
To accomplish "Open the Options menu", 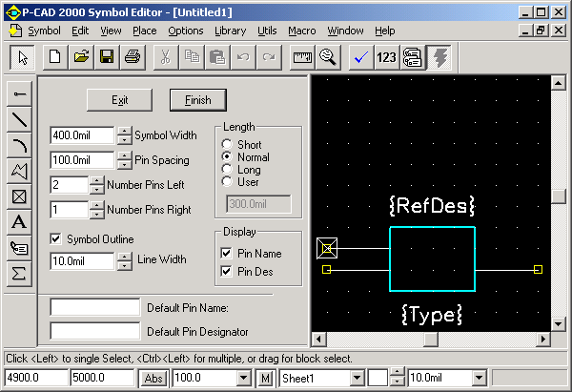I will coord(186,31).
